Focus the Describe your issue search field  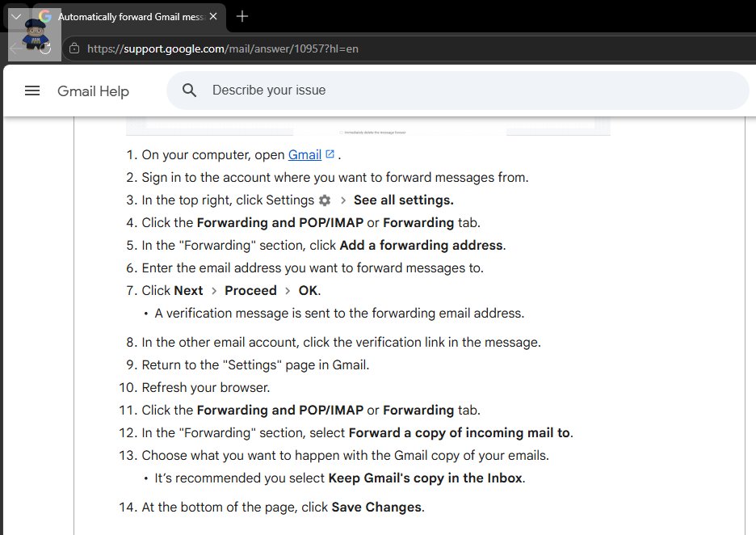457,91
